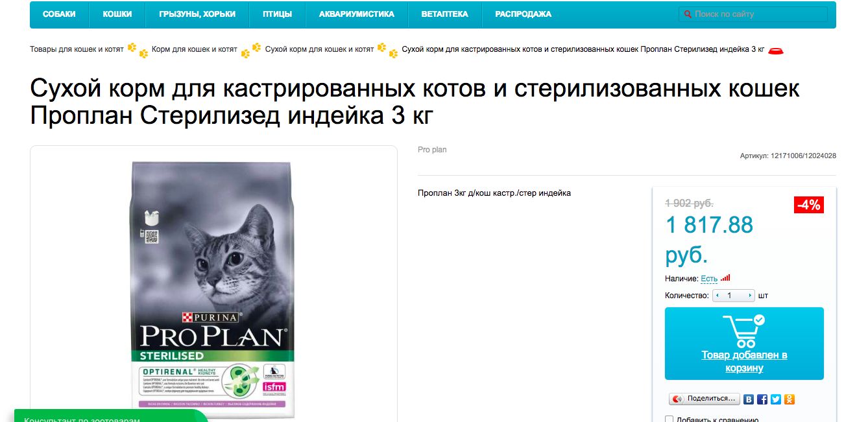Click the red cat bowl icon in breadcrumbs

pyautogui.click(x=776, y=50)
